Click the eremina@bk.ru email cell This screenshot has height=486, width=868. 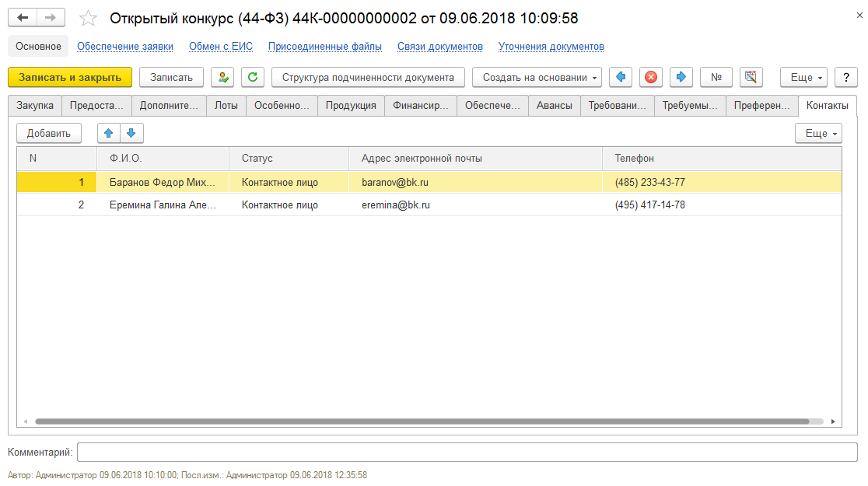(x=475, y=205)
